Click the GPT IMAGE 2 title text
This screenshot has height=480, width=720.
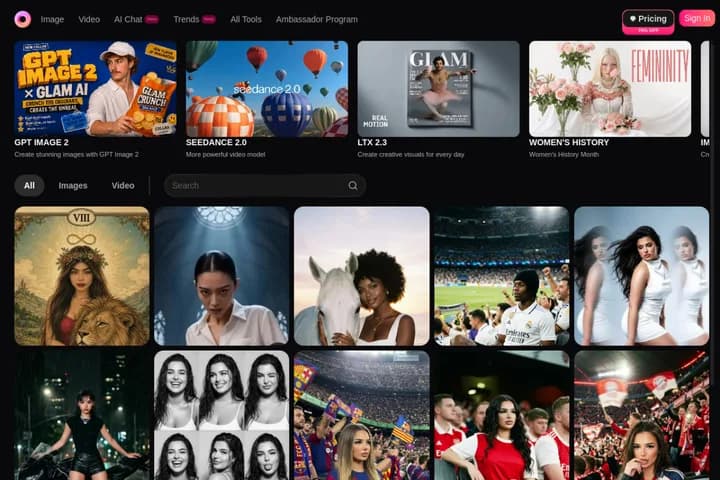(41, 142)
